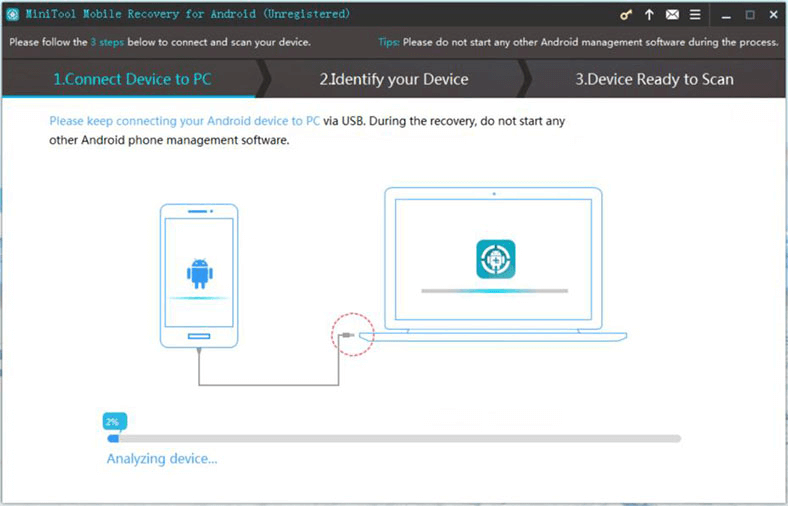The width and height of the screenshot is (788, 506).
Task: Click the analyzing progress bar
Action: [x=394, y=439]
